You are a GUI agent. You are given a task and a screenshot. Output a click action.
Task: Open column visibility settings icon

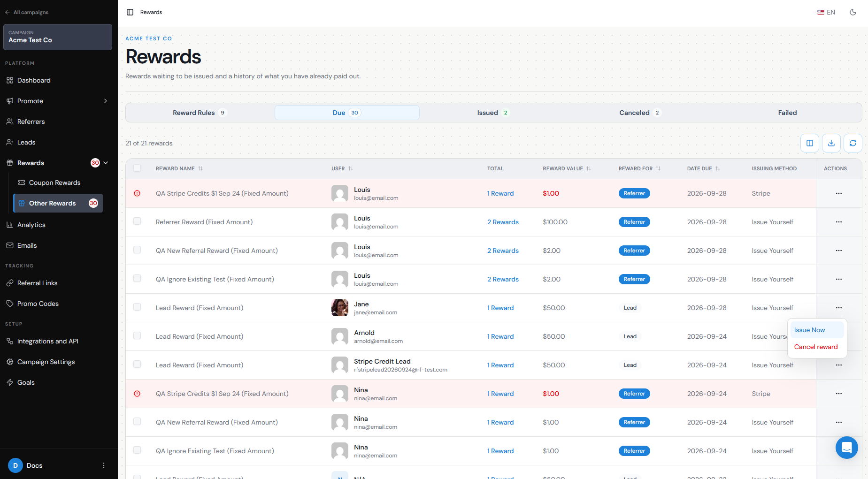pyautogui.click(x=810, y=143)
